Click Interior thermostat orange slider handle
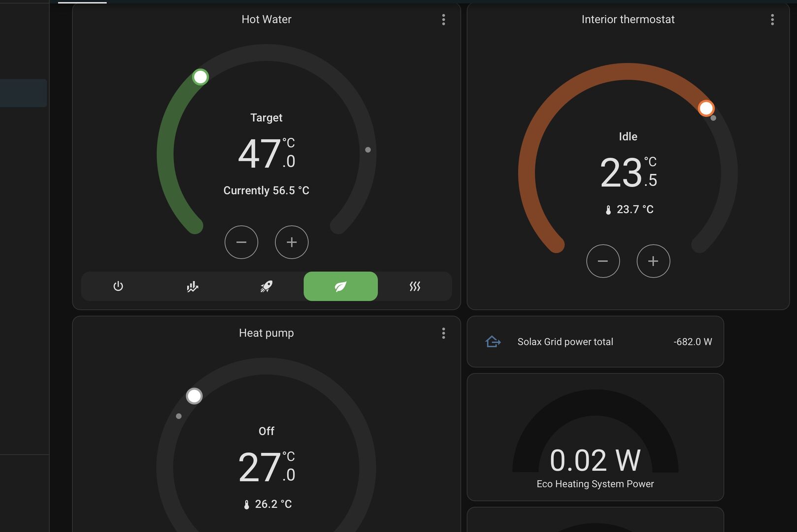 tap(706, 108)
